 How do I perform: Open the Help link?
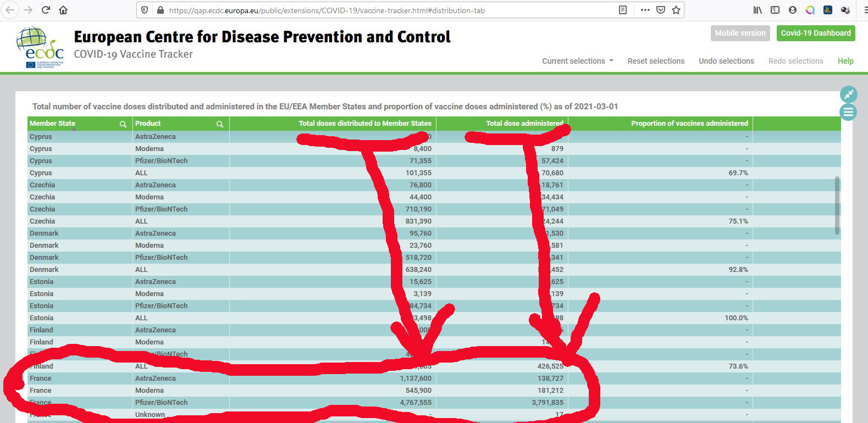(x=845, y=61)
